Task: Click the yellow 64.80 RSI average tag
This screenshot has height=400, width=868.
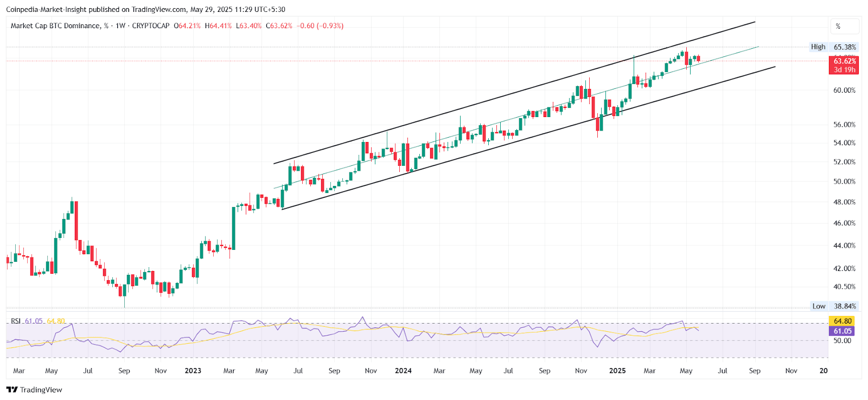Action: coord(843,321)
